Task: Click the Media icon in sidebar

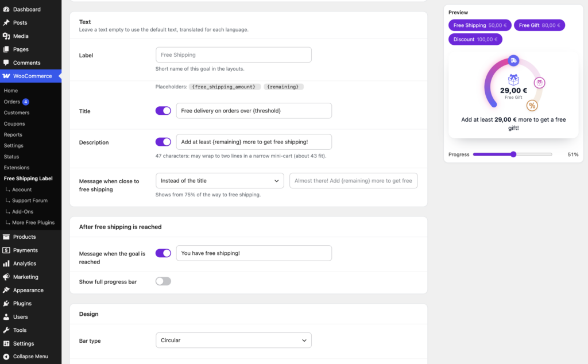Action: [6, 36]
